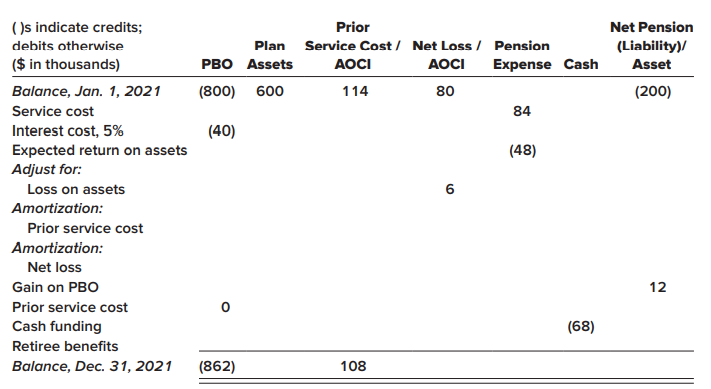This screenshot has height=389, width=711.
Task: Click the 108 ending Prior Service Cost
Action: pos(353,366)
